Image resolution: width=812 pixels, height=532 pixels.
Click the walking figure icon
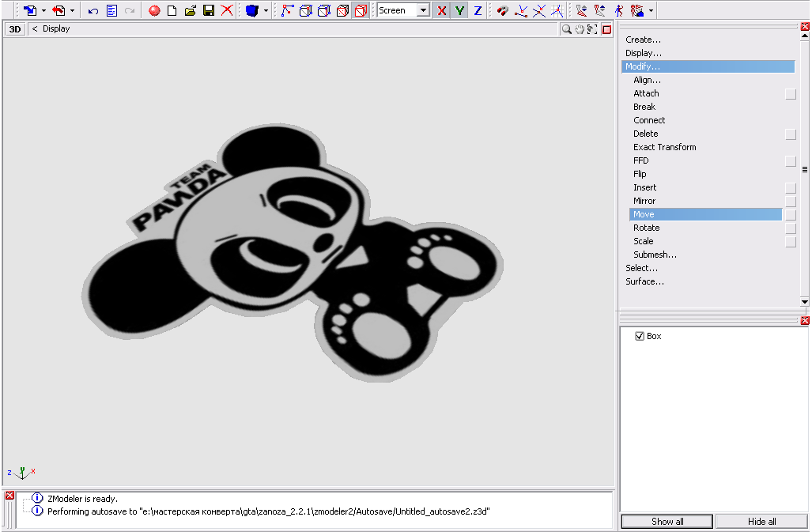(x=619, y=10)
